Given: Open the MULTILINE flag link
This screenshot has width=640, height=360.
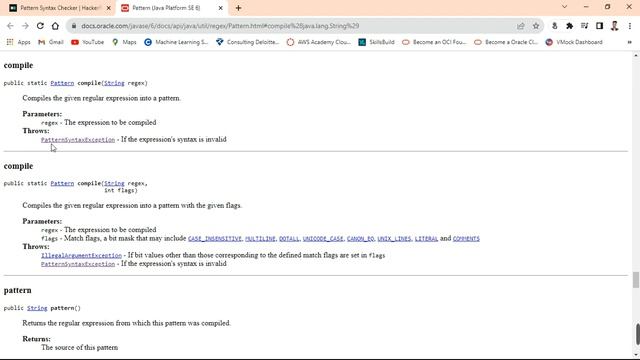Looking at the screenshot, I should tap(260, 238).
